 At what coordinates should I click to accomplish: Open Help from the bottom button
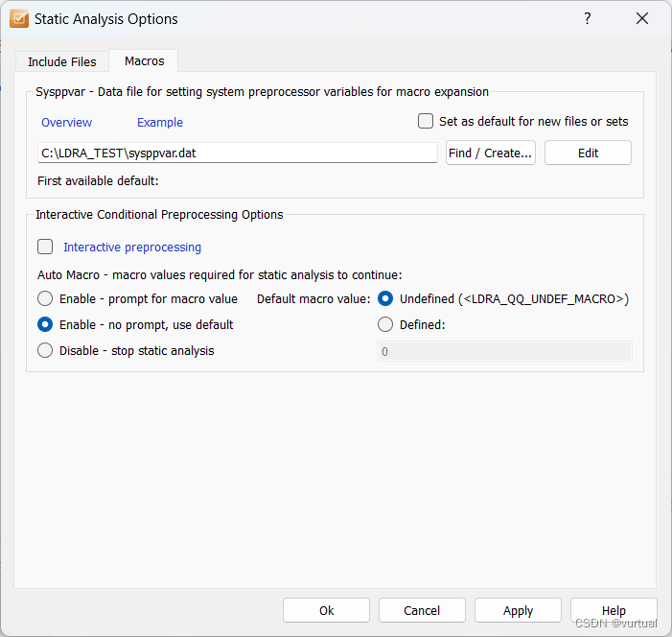click(x=614, y=610)
